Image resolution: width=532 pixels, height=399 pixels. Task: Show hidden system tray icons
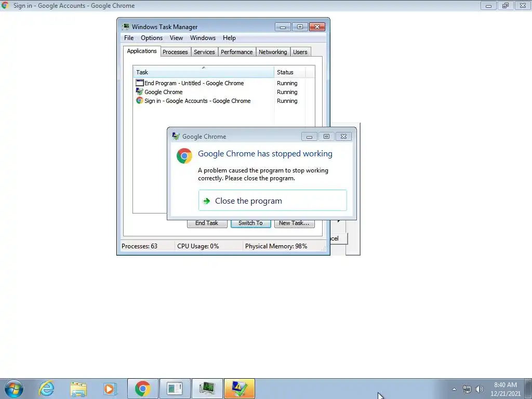(x=454, y=389)
